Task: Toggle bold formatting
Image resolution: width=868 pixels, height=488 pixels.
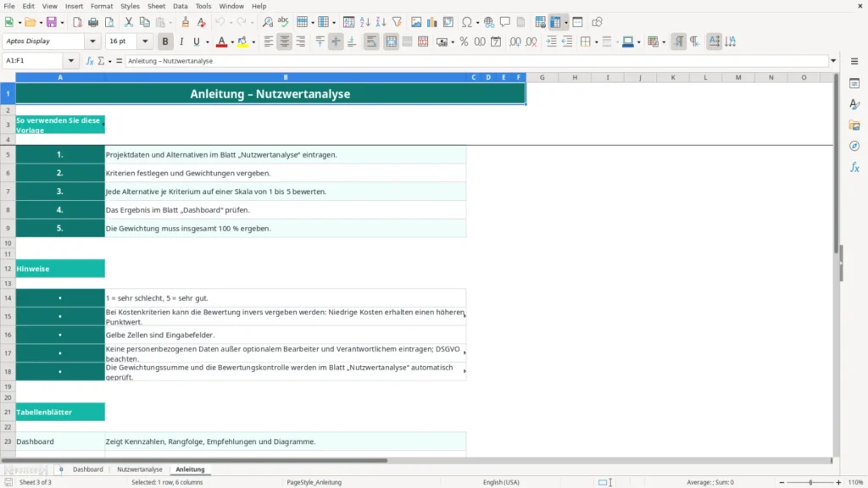Action: 165,42
